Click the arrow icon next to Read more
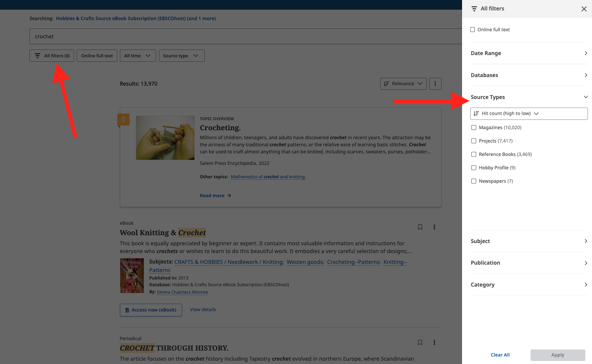 pos(229,195)
